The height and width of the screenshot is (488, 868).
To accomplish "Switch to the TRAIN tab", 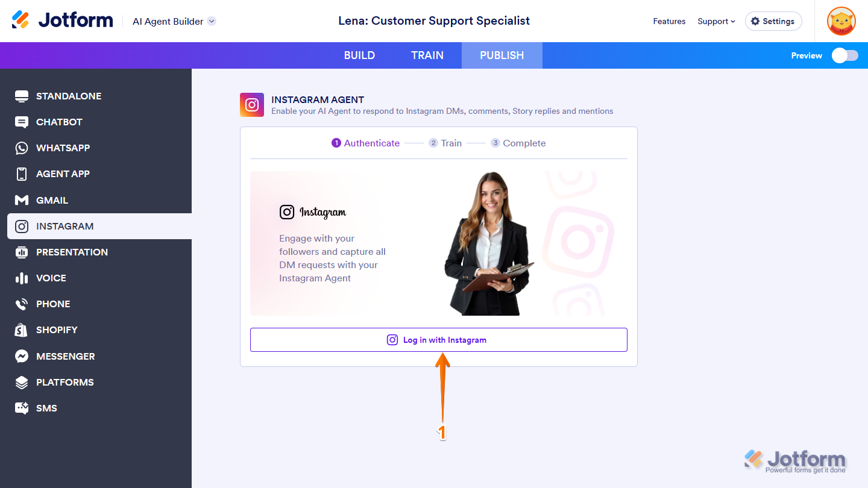I will pos(427,55).
